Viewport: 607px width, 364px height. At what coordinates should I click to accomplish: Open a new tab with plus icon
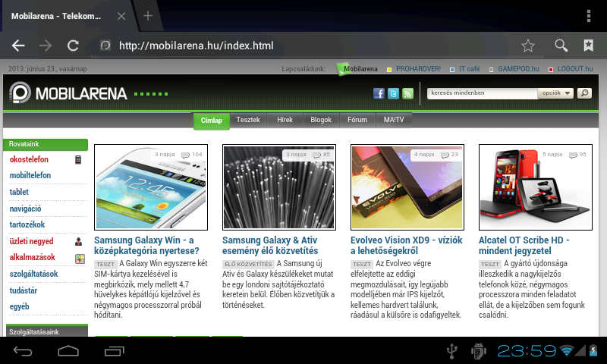147,16
